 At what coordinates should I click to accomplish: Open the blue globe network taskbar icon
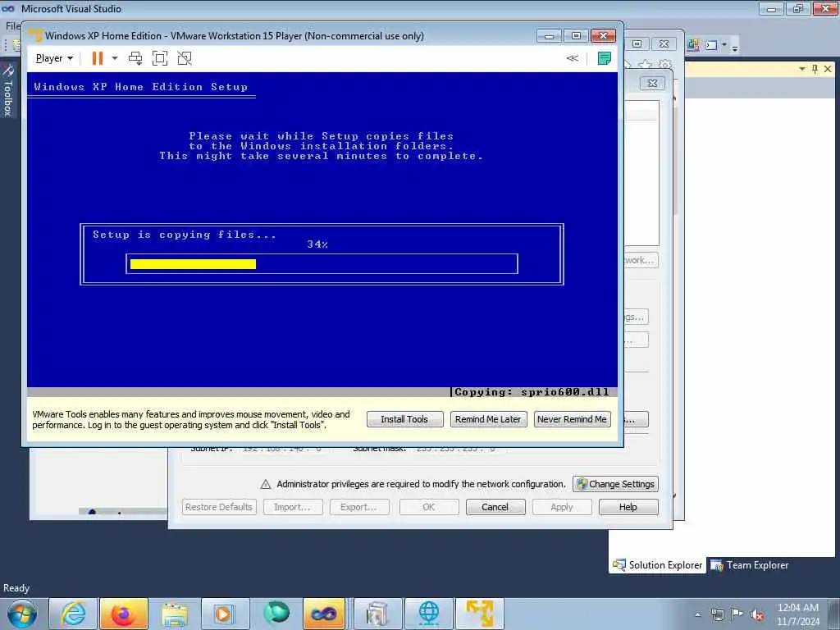coord(428,614)
